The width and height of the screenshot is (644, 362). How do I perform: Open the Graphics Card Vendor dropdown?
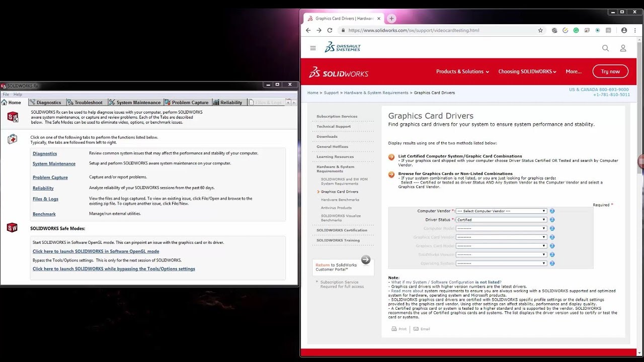pos(501,237)
